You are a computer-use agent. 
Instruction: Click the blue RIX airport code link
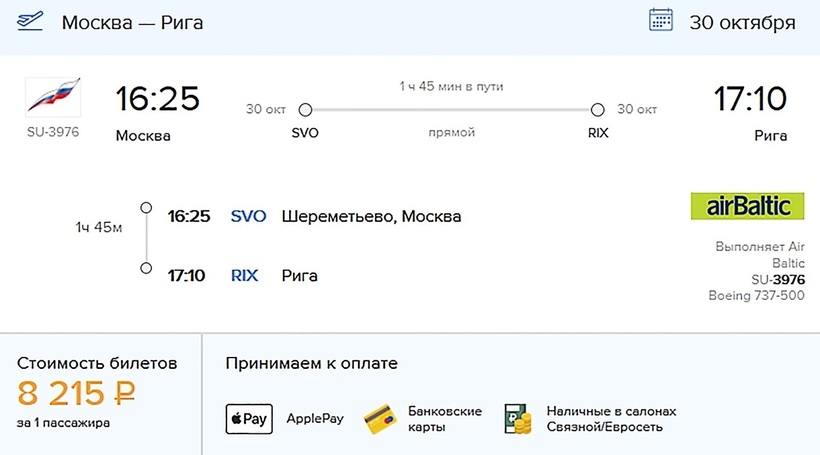(x=244, y=275)
